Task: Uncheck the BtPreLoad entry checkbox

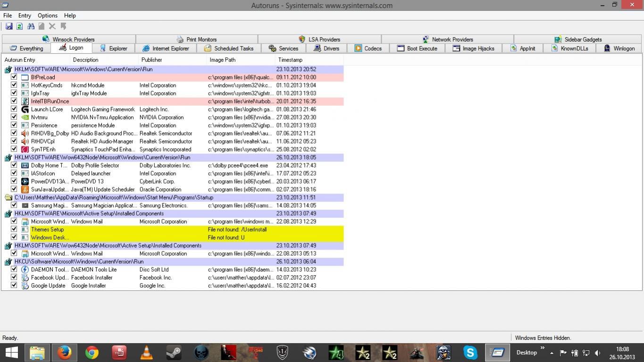Action: coord(14,77)
